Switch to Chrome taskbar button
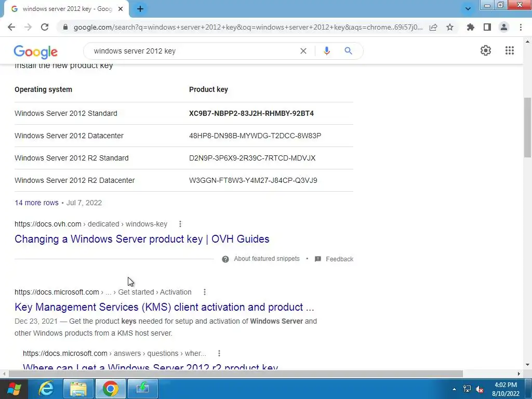Screen dimensions: 532x399 111,389
